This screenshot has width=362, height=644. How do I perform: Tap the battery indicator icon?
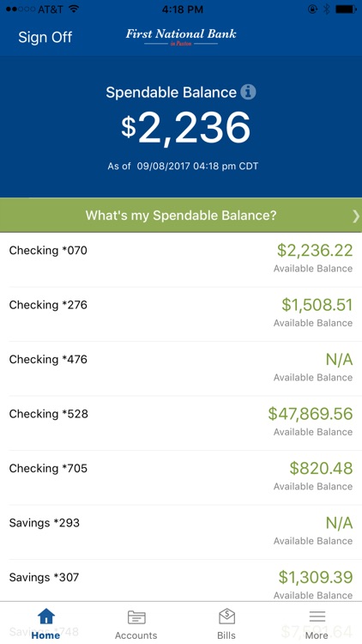[x=346, y=9]
